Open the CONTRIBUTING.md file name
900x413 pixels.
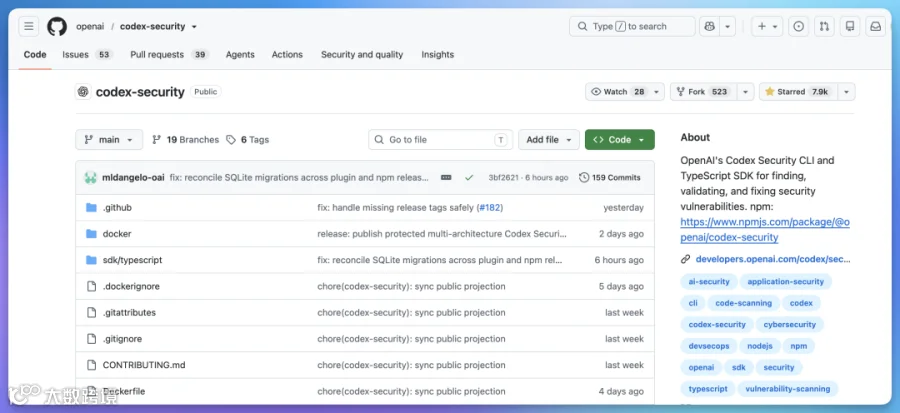[143, 365]
